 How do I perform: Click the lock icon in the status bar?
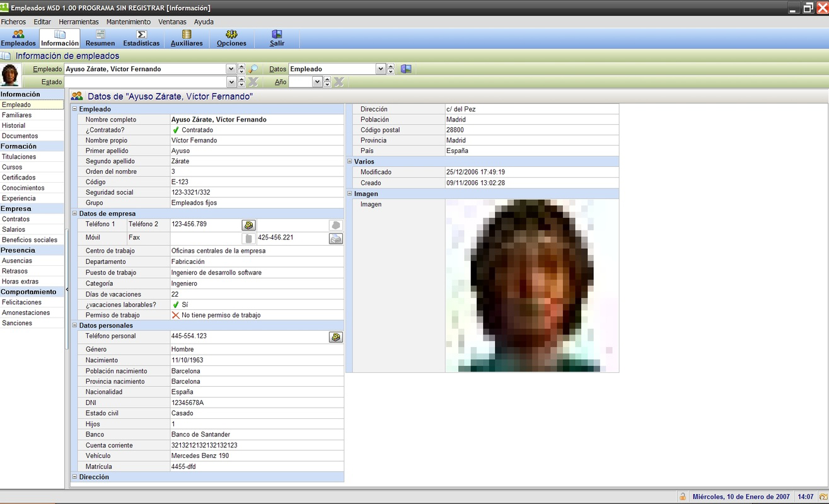682,496
